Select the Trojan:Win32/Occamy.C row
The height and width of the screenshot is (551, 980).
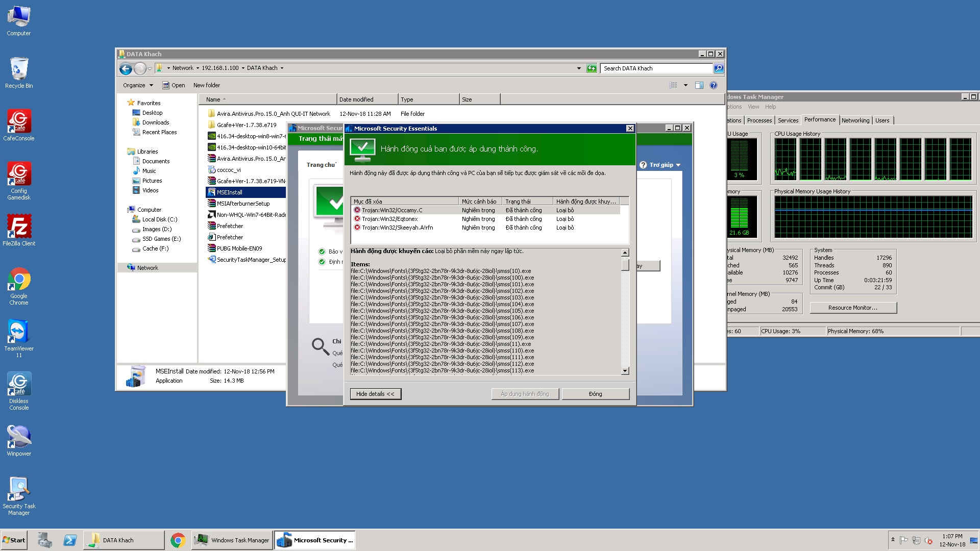pos(485,210)
